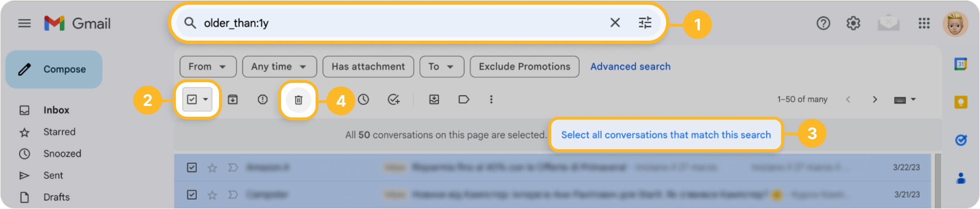Open Advanced search options
The height and width of the screenshot is (209, 980).
pyautogui.click(x=631, y=66)
